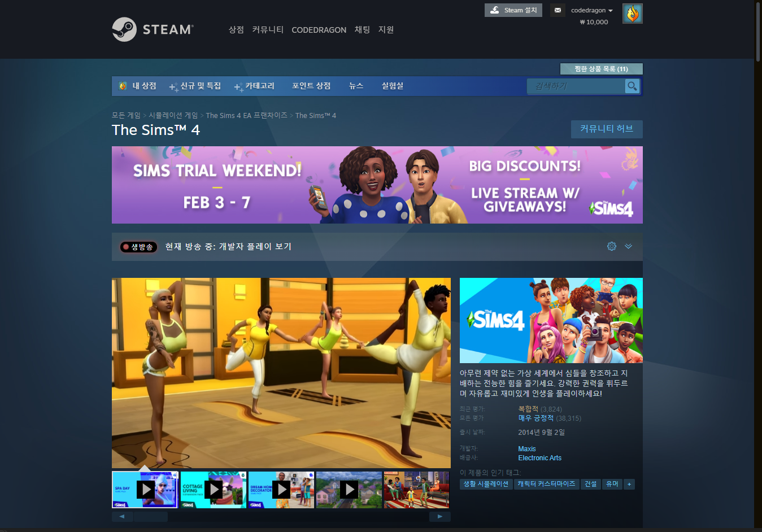Play the neighborhood houses video thumbnail
The width and height of the screenshot is (762, 532).
349,490
